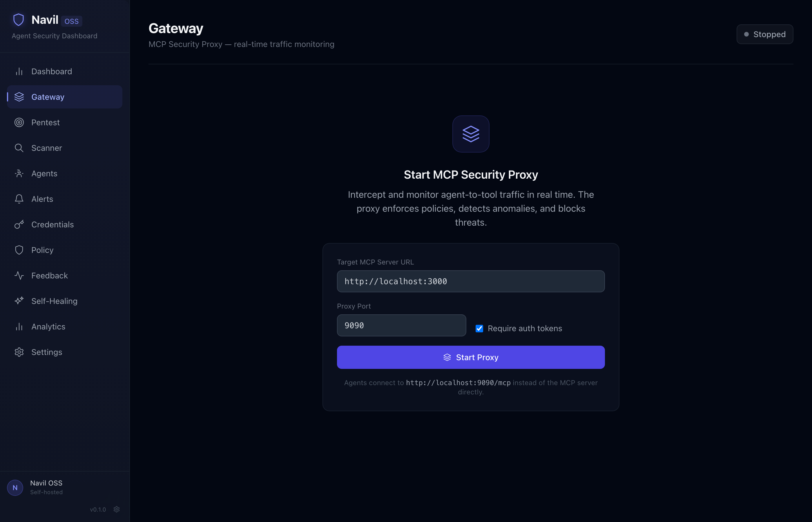The width and height of the screenshot is (812, 522).
Task: Click the Proxy Port field showing 9090
Action: [401, 325]
